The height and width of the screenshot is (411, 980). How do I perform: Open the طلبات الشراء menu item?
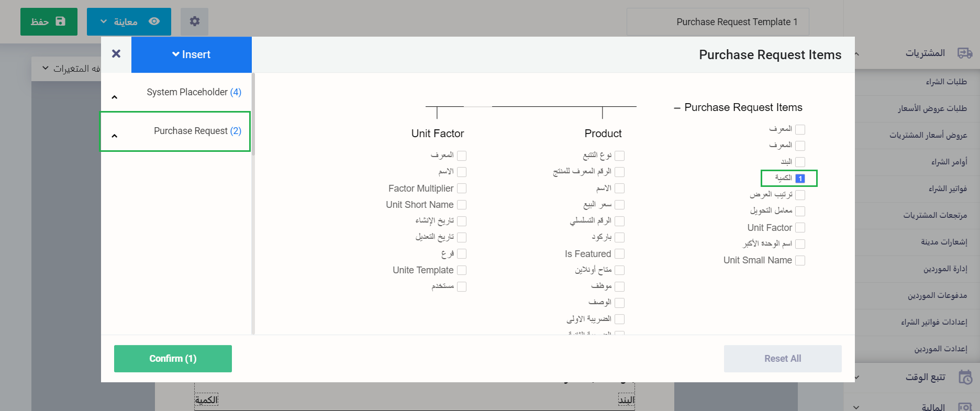[946, 82]
